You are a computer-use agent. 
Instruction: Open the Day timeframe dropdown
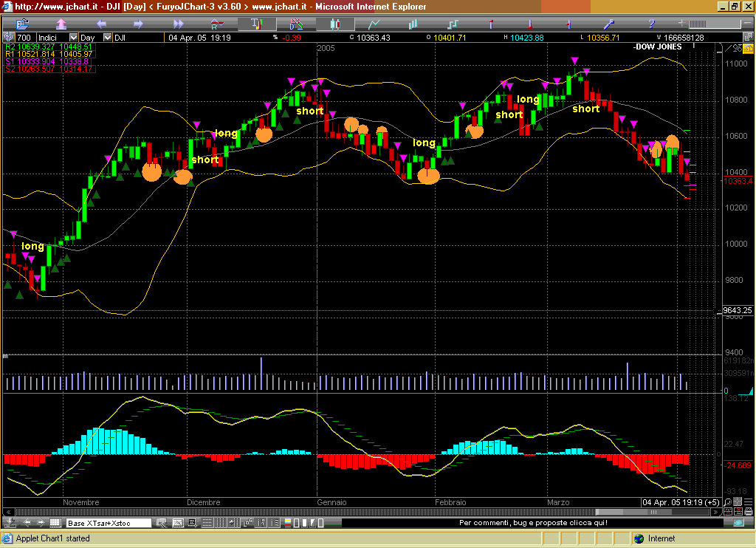click(106, 37)
